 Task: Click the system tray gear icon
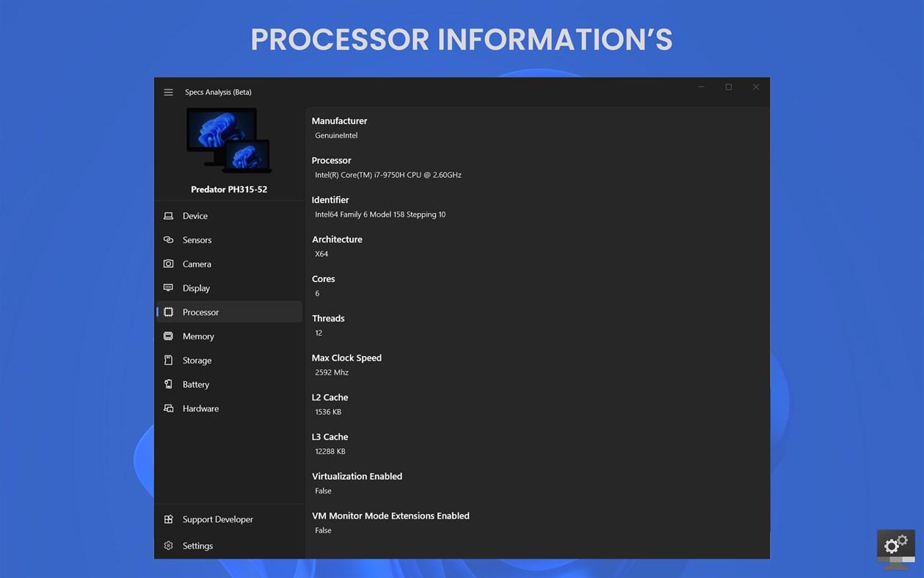[895, 544]
